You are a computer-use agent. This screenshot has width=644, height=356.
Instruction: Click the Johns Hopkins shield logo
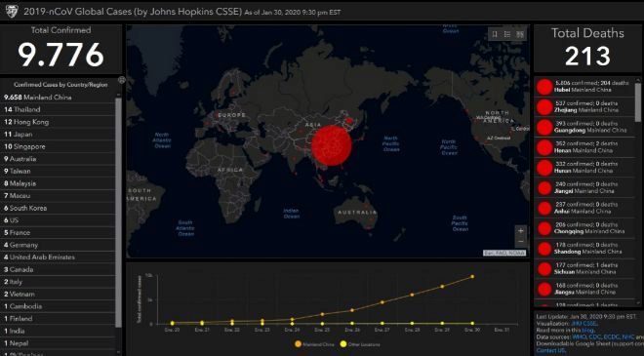(11, 11)
